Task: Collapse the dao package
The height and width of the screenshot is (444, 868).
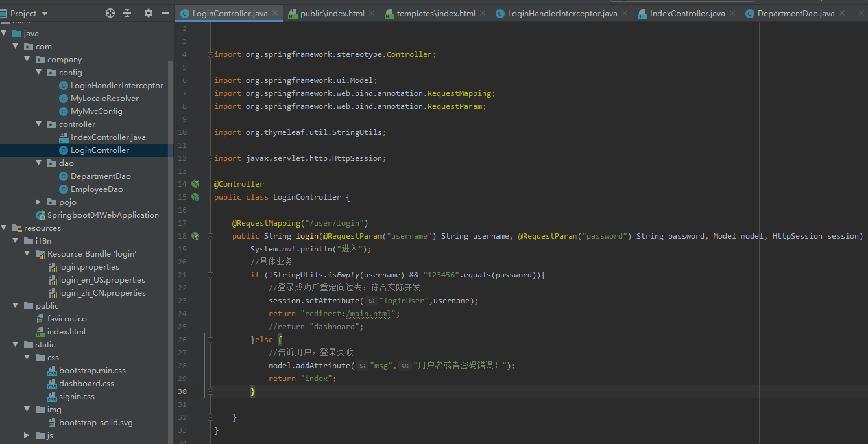Action: click(39, 163)
